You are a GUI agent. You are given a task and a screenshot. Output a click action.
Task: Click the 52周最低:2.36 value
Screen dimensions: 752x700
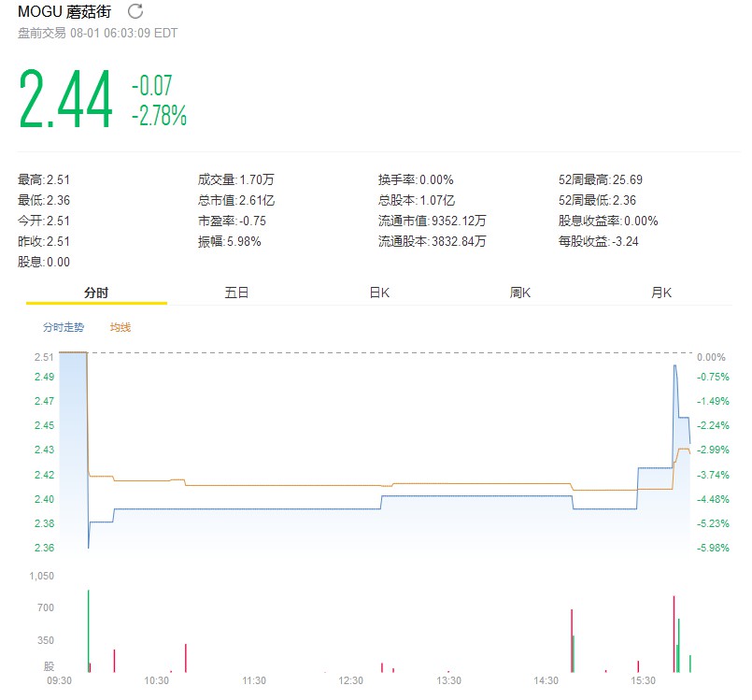pos(597,200)
